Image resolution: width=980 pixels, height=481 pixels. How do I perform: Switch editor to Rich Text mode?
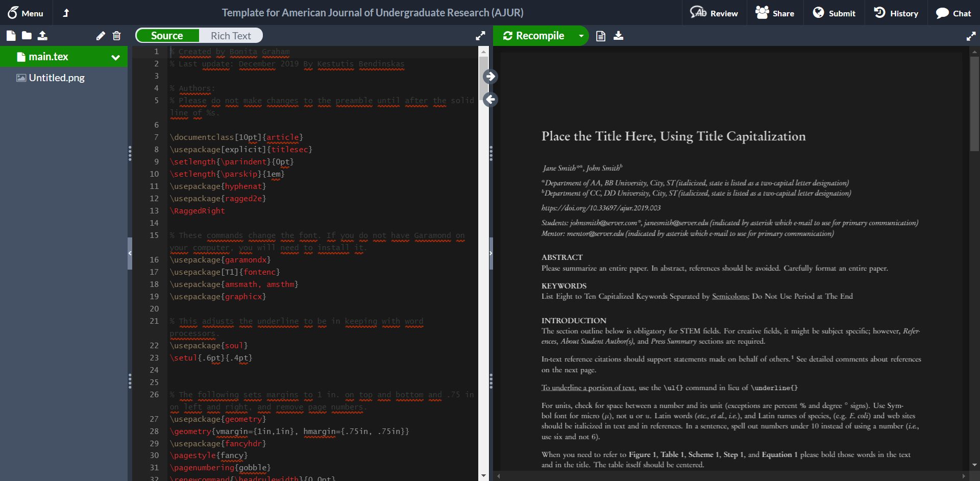point(231,35)
